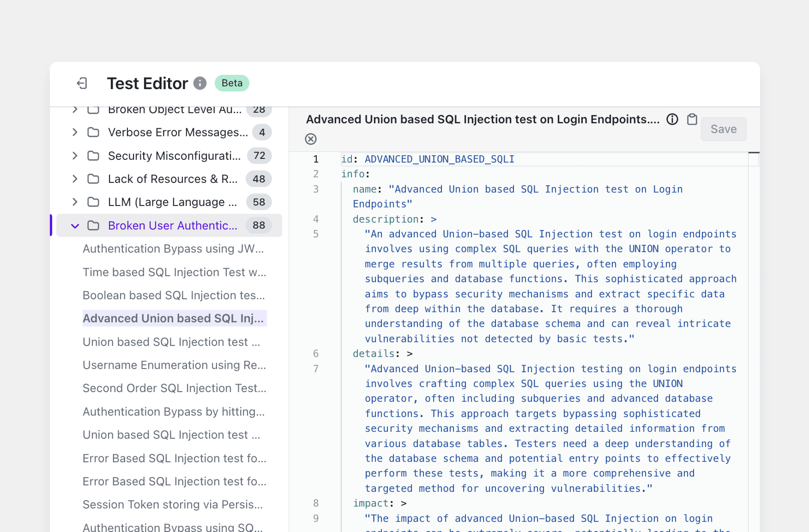The width and height of the screenshot is (809, 532).
Task: Expand the Security Misconfiguration chevron
Action: tap(75, 156)
